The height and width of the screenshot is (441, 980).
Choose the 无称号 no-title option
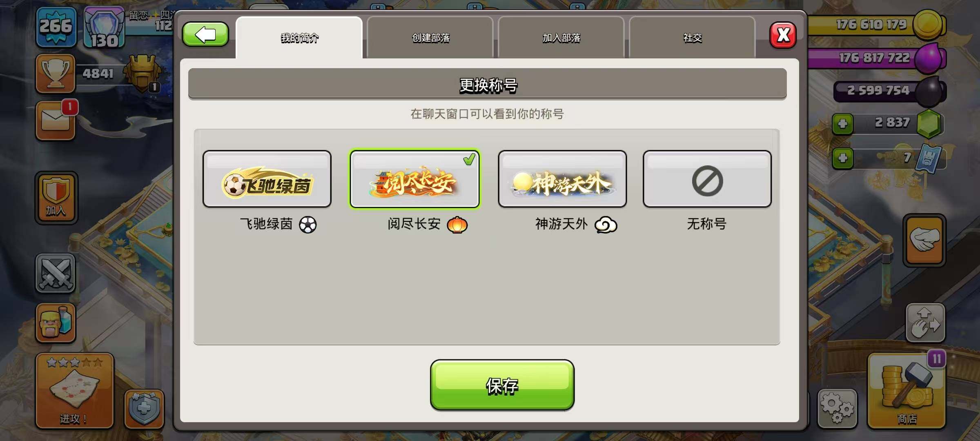(x=707, y=179)
